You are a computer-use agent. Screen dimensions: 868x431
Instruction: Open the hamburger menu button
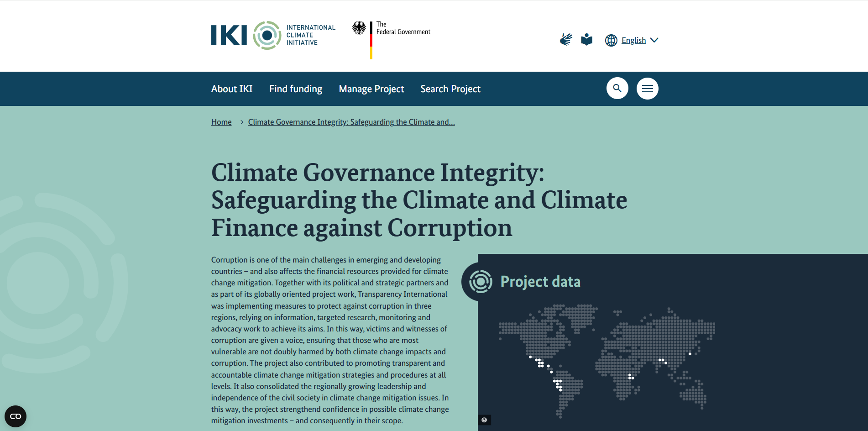[647, 89]
